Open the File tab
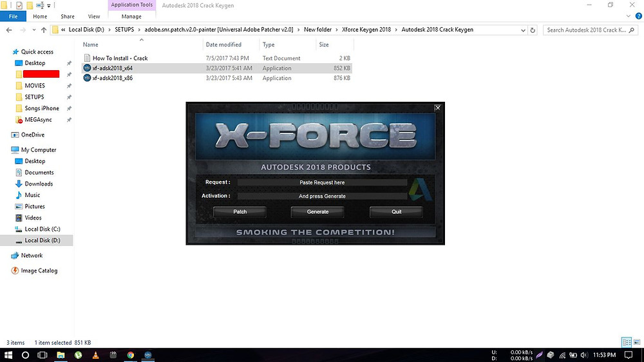 click(13, 17)
